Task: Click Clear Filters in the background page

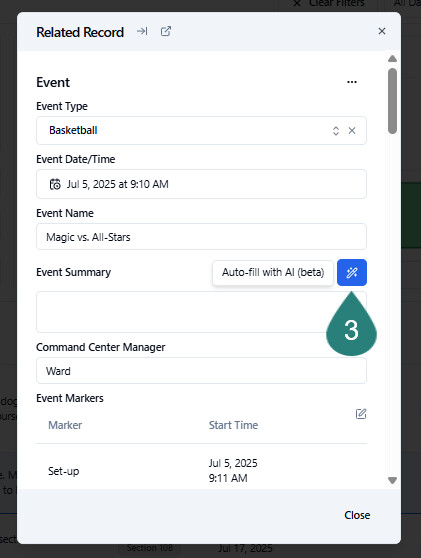Action: coord(329,4)
